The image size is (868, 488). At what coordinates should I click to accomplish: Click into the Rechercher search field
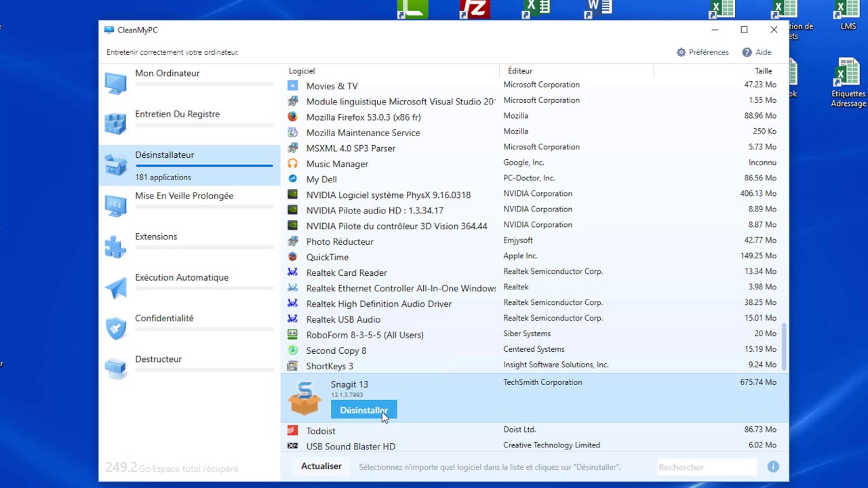click(x=707, y=467)
